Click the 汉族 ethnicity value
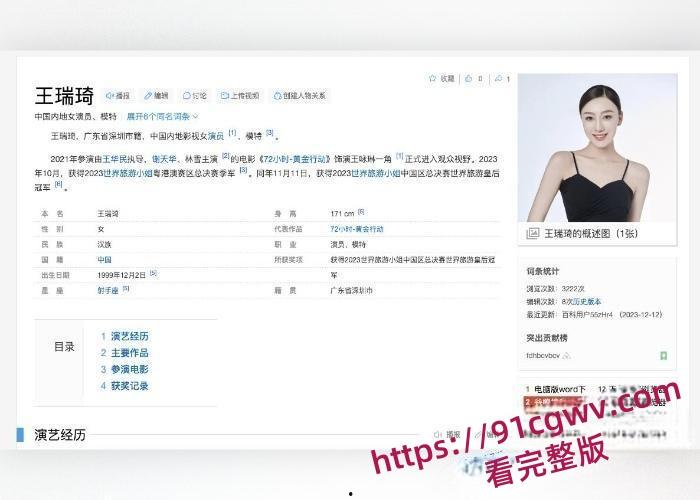The image size is (700, 500). pos(104,245)
